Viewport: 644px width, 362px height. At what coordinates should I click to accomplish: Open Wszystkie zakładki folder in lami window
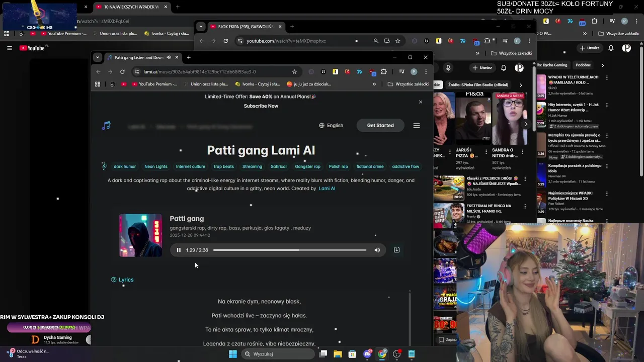pyautogui.click(x=408, y=84)
